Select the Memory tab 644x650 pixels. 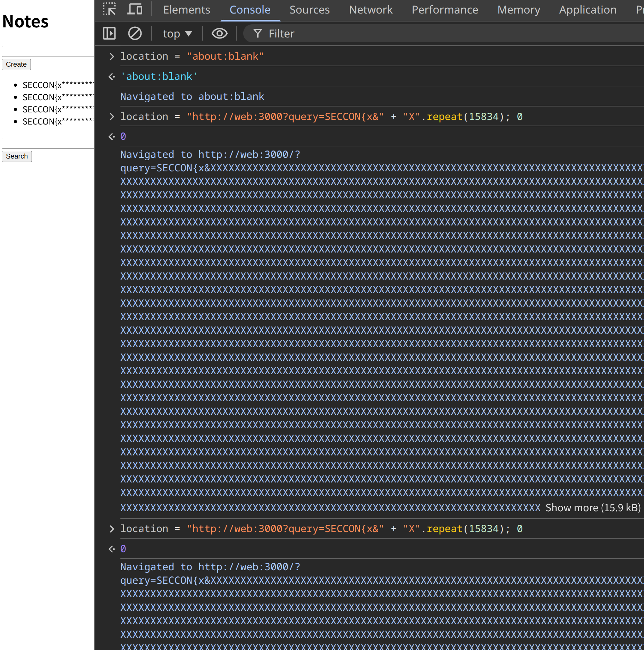click(518, 10)
